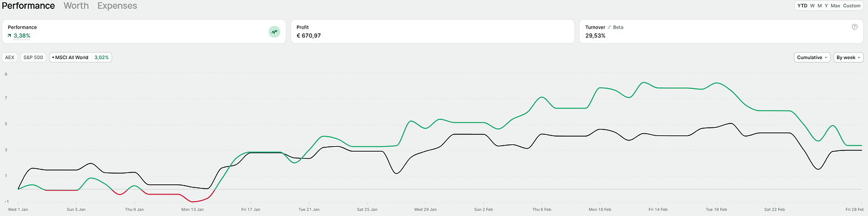Click the green up-arrow next to 3,38%
Viewport: 868px width, 216px height.
(10, 36)
